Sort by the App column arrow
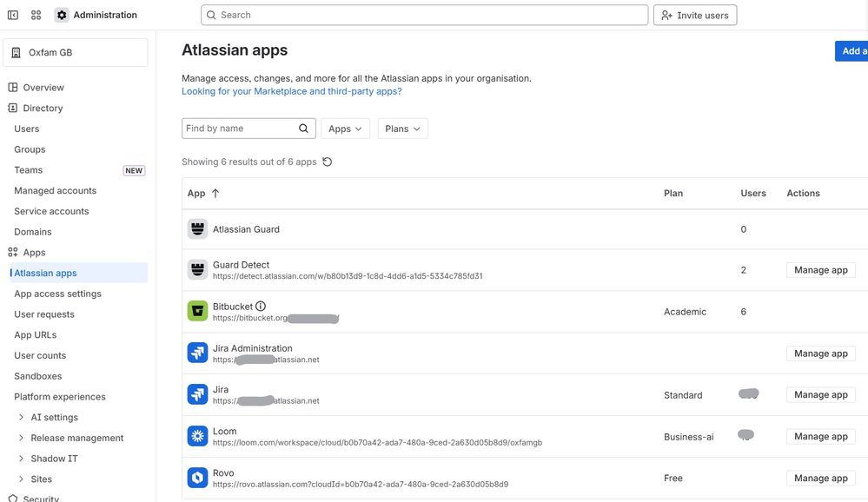The height and width of the screenshot is (502, 868). (215, 193)
